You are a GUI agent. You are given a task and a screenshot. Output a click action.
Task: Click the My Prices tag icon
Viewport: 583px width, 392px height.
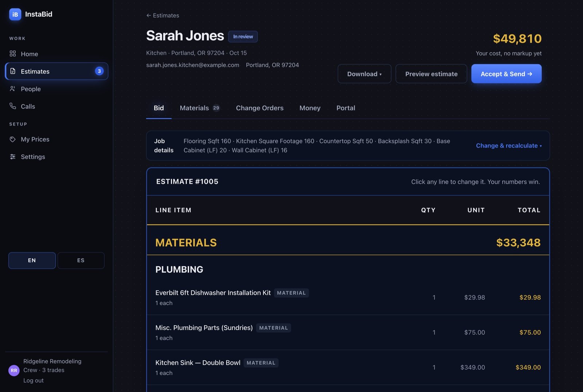[13, 139]
